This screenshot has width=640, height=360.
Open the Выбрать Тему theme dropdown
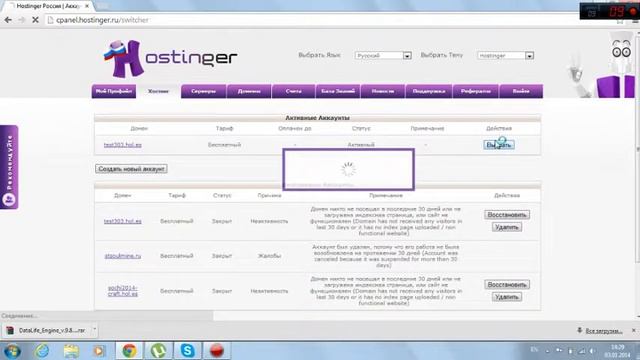coord(505,56)
